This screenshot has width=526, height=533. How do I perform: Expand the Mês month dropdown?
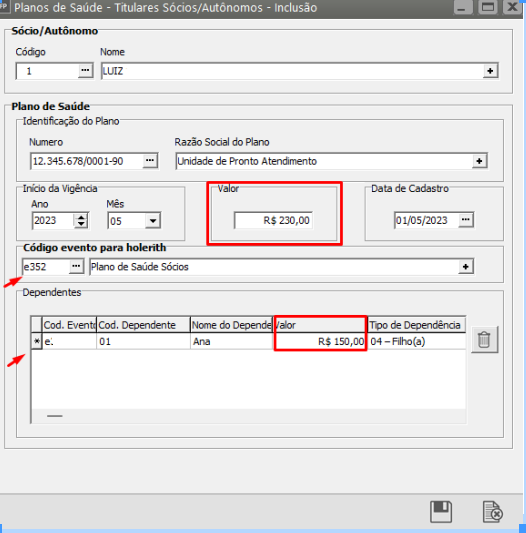pyautogui.click(x=153, y=221)
